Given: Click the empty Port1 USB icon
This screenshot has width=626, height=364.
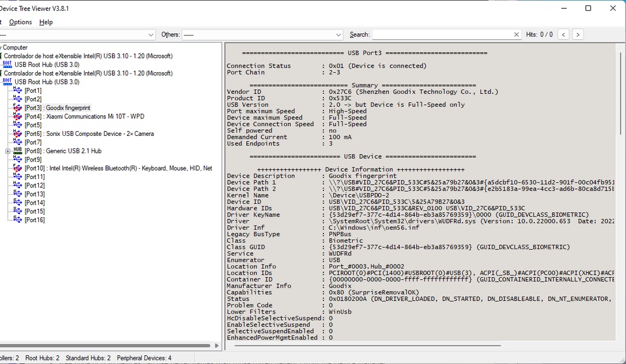Looking at the screenshot, I should pos(18,90).
